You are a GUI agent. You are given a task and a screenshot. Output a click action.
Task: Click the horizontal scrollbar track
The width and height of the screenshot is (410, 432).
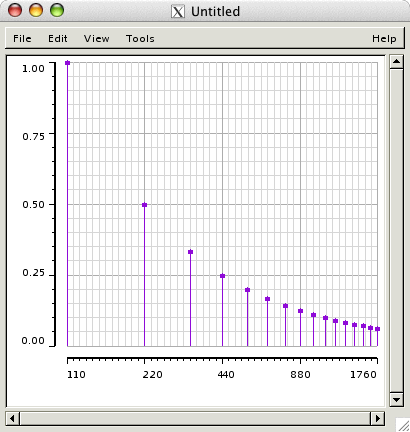click(x=195, y=418)
